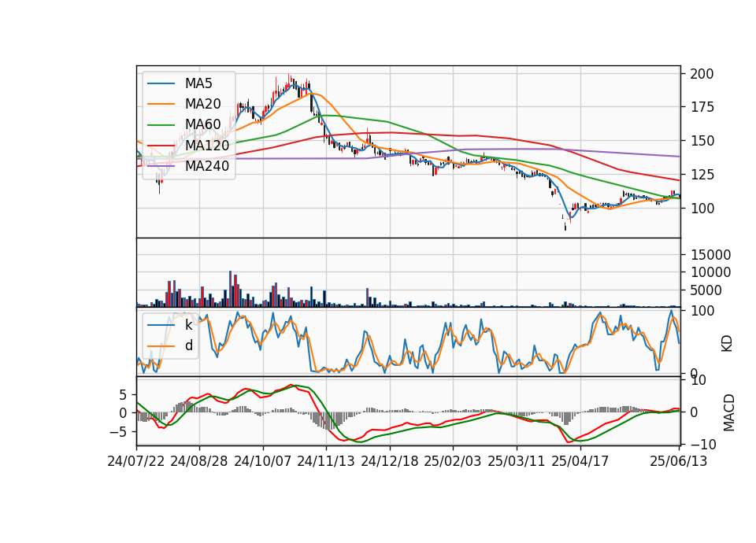
Task: Click the 5000 volume axis label
Action: (x=706, y=290)
